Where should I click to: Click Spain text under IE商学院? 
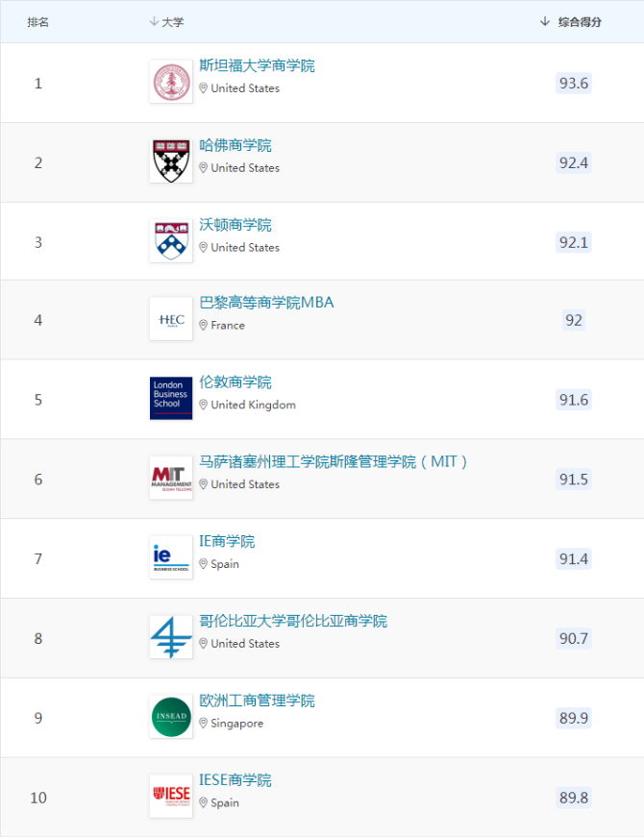[225, 564]
